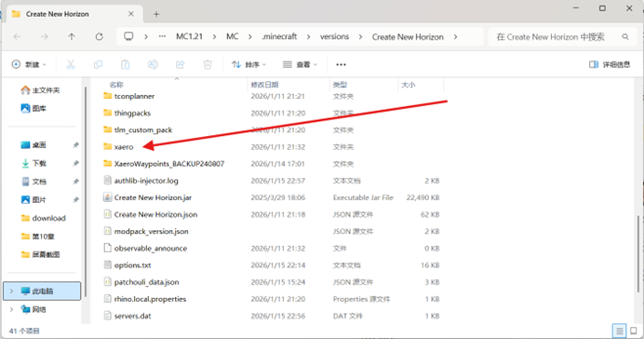The width and height of the screenshot is (644, 339).
Task: Navigate to MC breadcrumb
Action: pyautogui.click(x=233, y=36)
